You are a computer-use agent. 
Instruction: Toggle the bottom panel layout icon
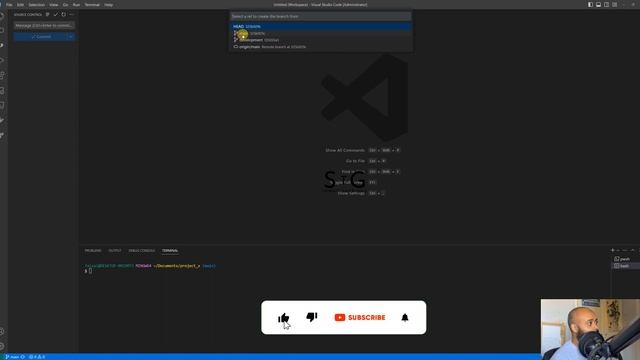coord(598,5)
